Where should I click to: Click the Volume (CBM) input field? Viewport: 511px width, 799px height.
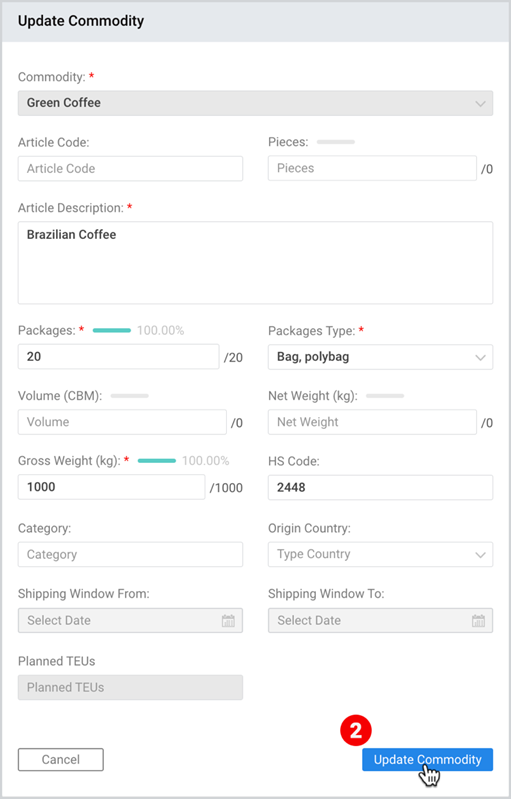coord(122,422)
